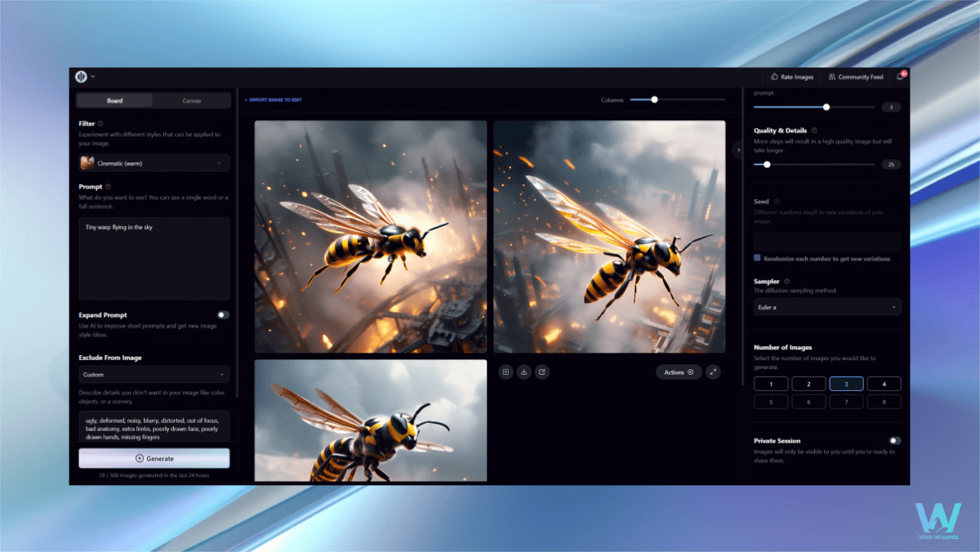Click the Generate button
Image resolution: width=980 pixels, height=552 pixels.
coord(154,458)
